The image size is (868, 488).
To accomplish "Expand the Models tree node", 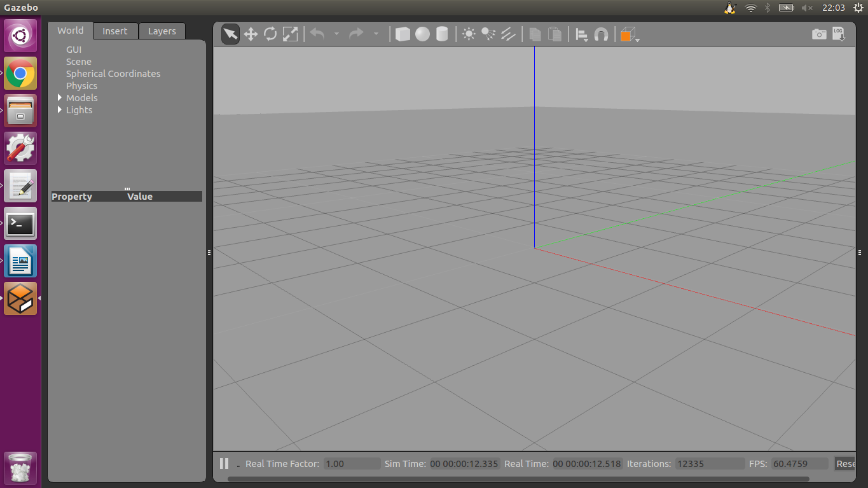I will [x=60, y=97].
